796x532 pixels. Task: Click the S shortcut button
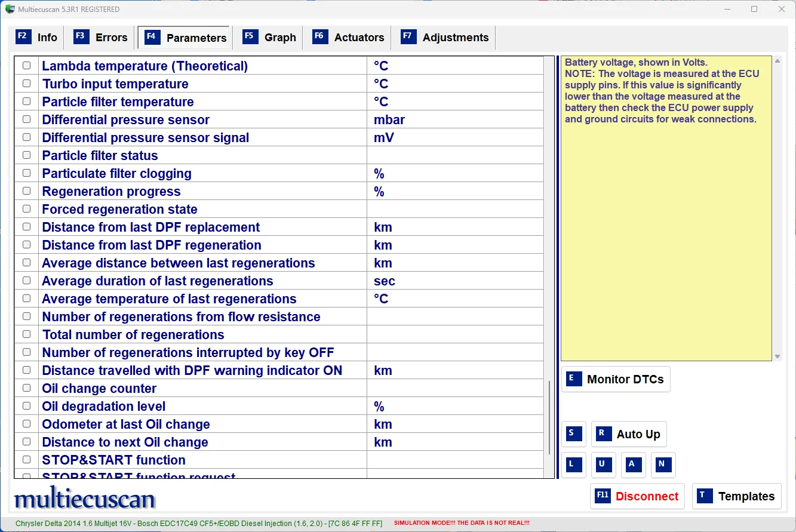(574, 434)
